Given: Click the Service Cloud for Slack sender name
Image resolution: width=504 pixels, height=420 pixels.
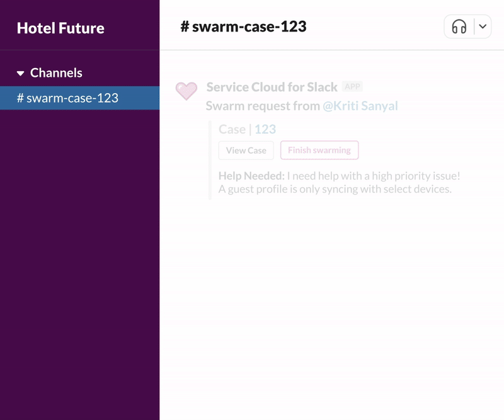Looking at the screenshot, I should point(272,87).
